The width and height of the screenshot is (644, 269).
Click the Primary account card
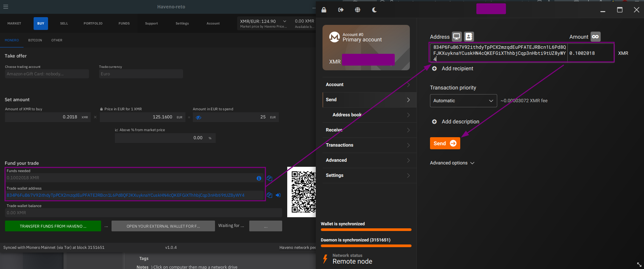[x=366, y=48]
